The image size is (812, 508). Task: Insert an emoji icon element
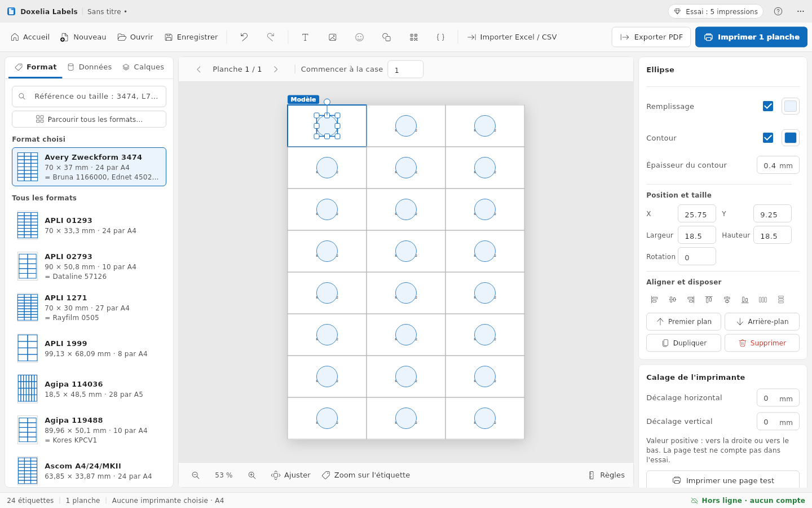(359, 37)
